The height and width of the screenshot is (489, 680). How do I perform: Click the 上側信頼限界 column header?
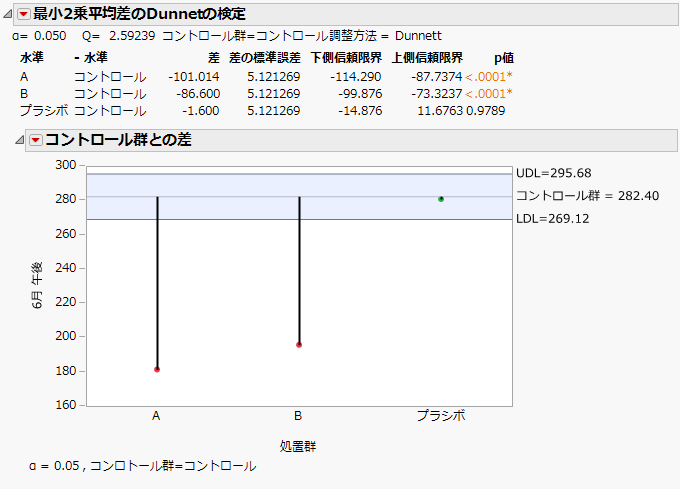427,58
